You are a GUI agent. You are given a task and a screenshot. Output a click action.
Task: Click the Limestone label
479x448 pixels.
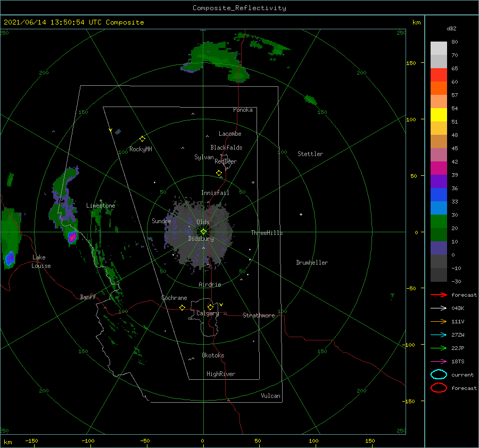point(101,206)
